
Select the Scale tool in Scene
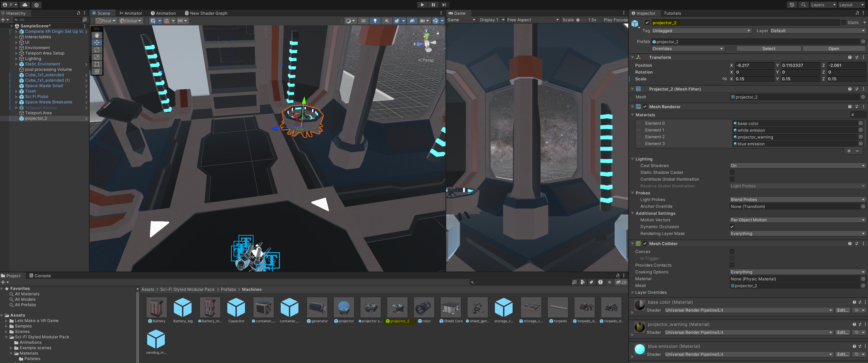pyautogui.click(x=97, y=57)
